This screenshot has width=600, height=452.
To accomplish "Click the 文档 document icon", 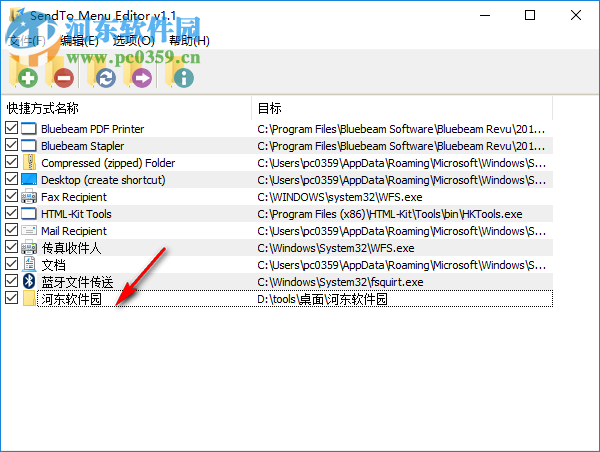I will click(x=29, y=264).
